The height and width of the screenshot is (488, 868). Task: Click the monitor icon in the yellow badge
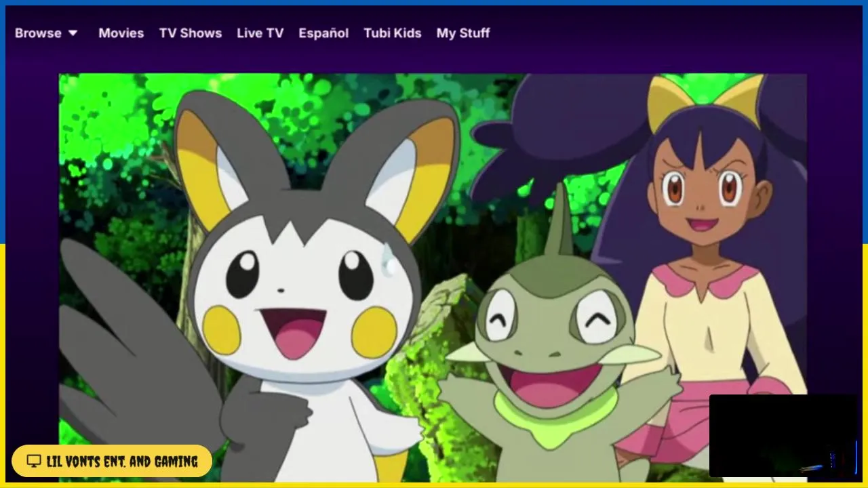(x=33, y=462)
